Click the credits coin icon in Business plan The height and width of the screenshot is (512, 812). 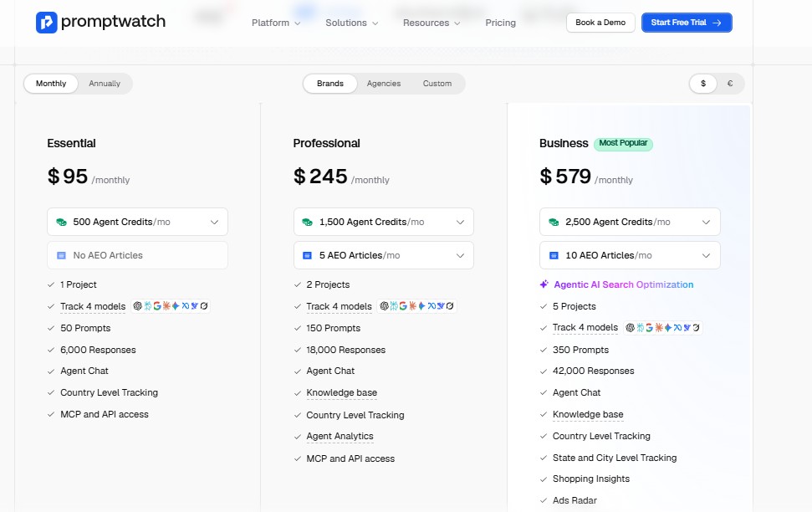(x=554, y=222)
